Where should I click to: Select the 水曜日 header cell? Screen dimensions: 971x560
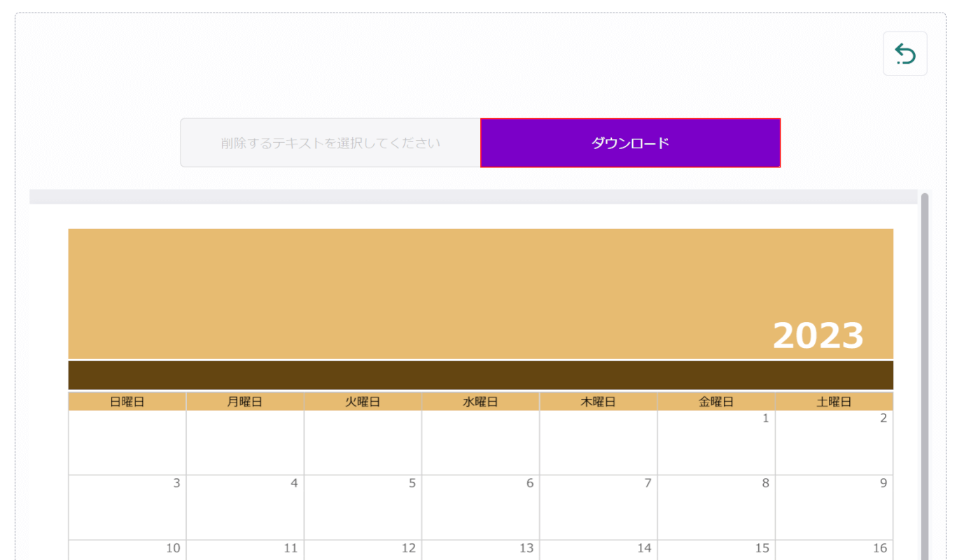[480, 402]
